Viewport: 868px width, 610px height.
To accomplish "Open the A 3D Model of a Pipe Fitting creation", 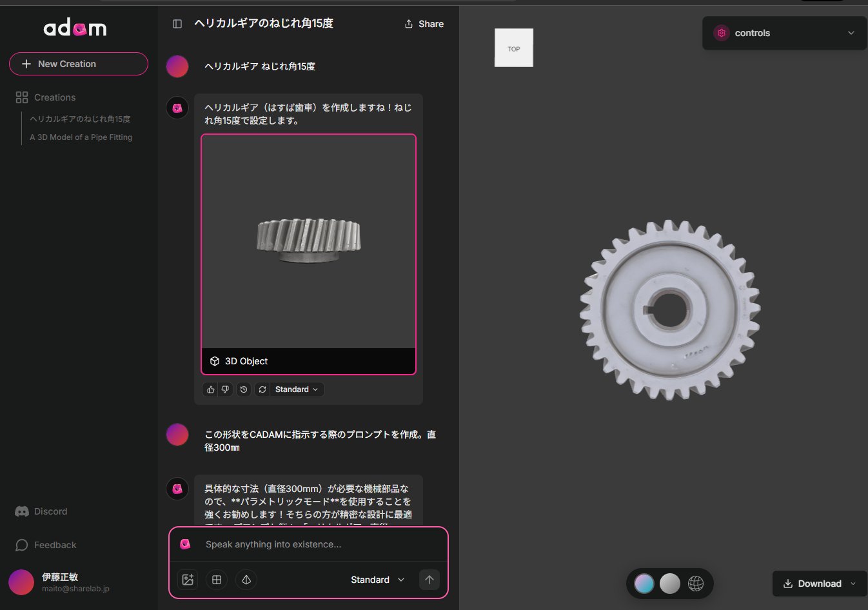I will click(81, 137).
